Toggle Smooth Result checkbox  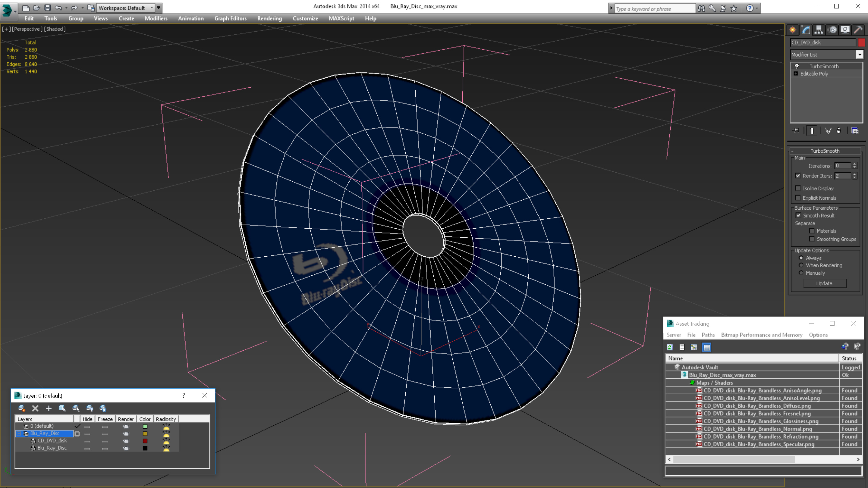[x=798, y=215]
